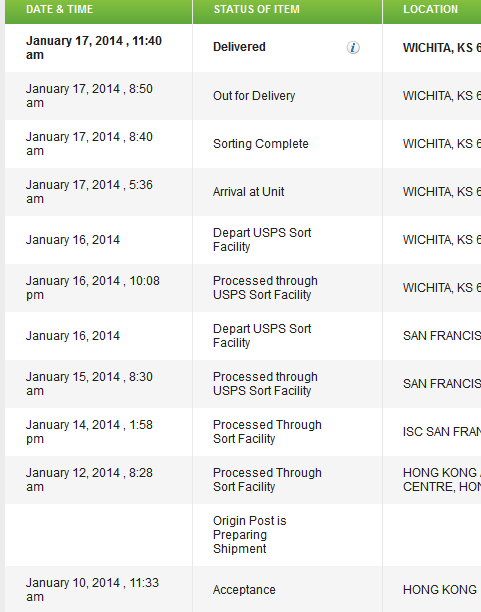
Task: Click January 15, 2014, 8:30 am date cell
Action: pos(89,384)
